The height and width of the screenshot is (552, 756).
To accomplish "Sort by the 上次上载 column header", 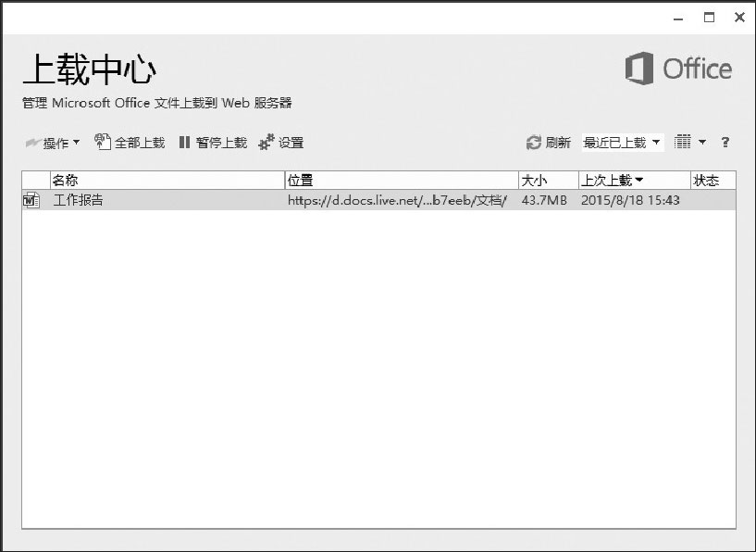I will point(635,181).
